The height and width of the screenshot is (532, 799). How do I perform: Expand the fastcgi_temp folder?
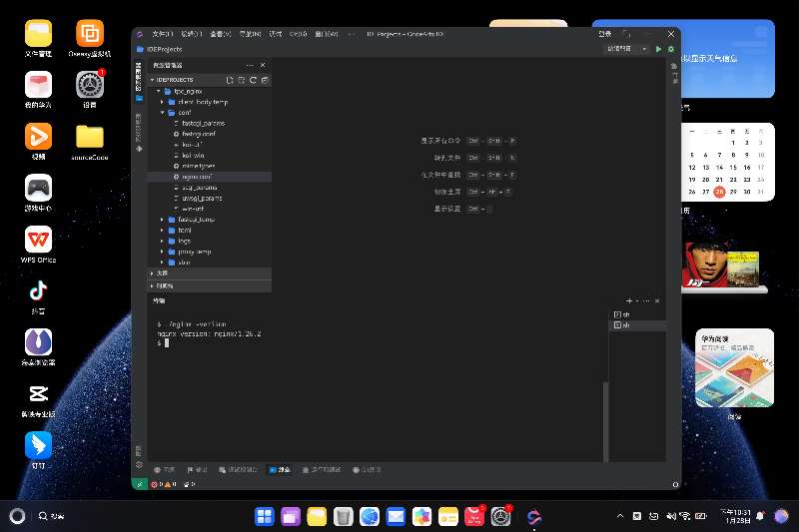click(x=163, y=220)
